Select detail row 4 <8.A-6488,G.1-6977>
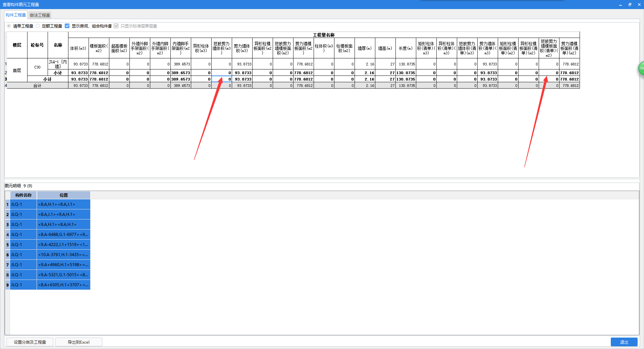 point(50,235)
